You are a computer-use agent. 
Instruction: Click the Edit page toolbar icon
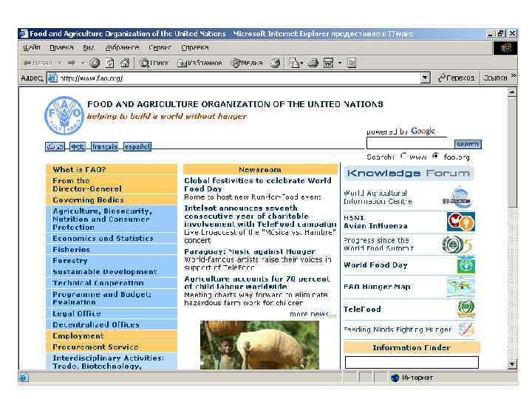(x=328, y=63)
